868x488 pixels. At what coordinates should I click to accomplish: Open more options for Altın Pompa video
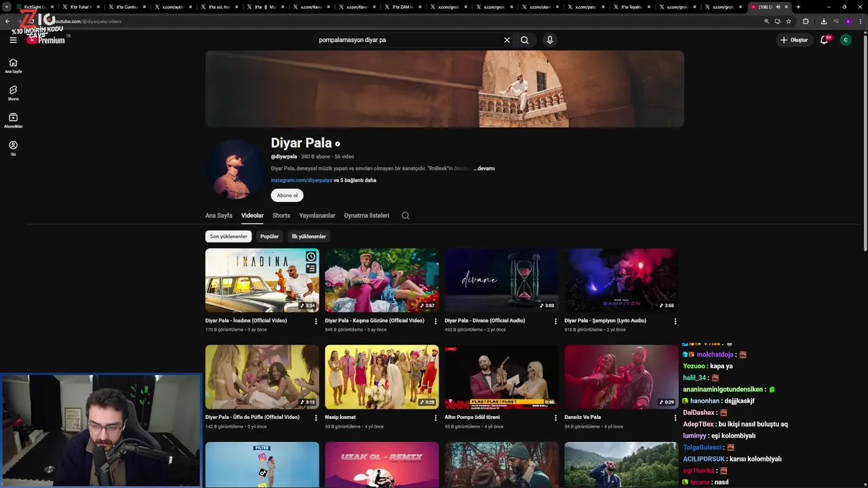click(x=555, y=418)
